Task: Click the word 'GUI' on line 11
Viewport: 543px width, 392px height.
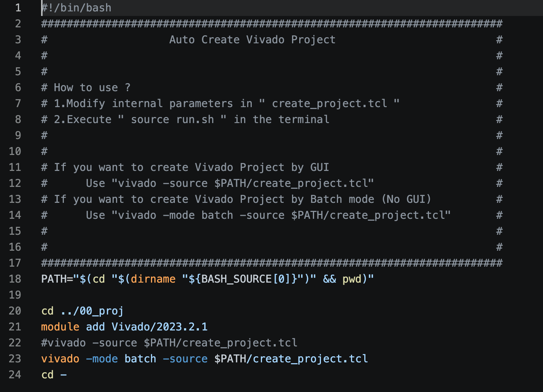Action: tap(320, 167)
